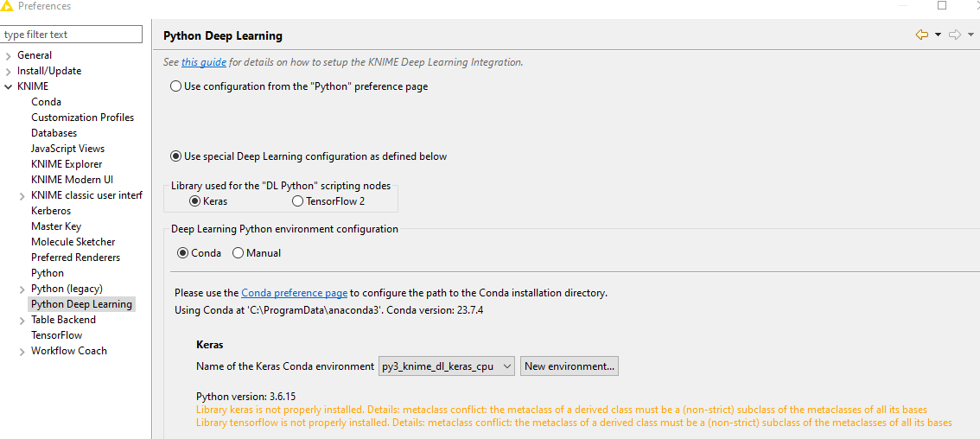The image size is (980, 439).
Task: Expand the General tree node
Action: pyautogui.click(x=8, y=55)
